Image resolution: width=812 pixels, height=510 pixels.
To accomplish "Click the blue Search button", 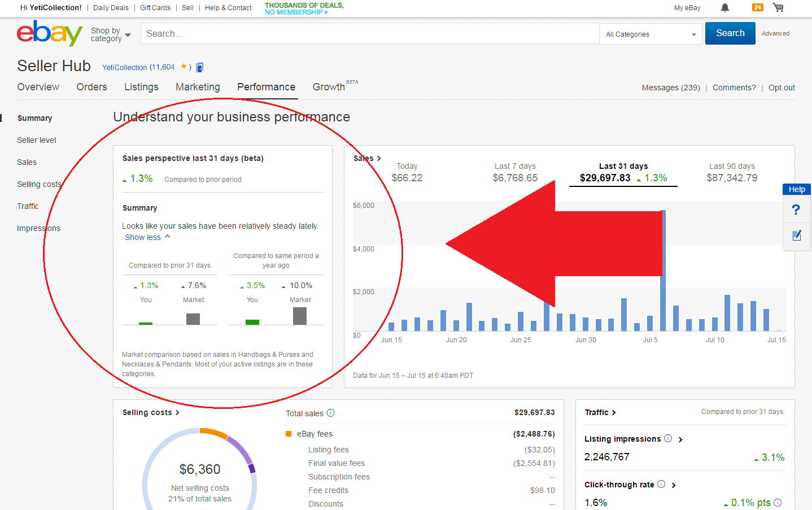I will (x=730, y=33).
